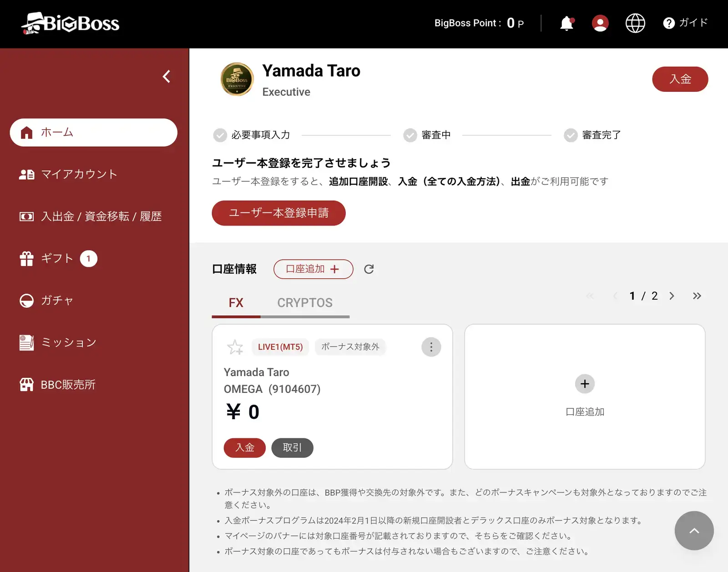The width and height of the screenshot is (728, 572).
Task: Click the 口座情報 heading
Action: (x=234, y=269)
